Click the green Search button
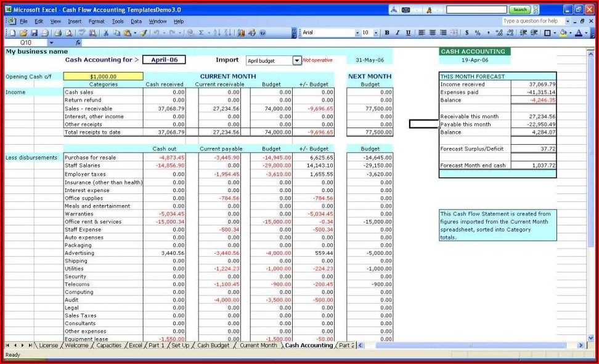This screenshot has height=364, width=599. click(520, 10)
